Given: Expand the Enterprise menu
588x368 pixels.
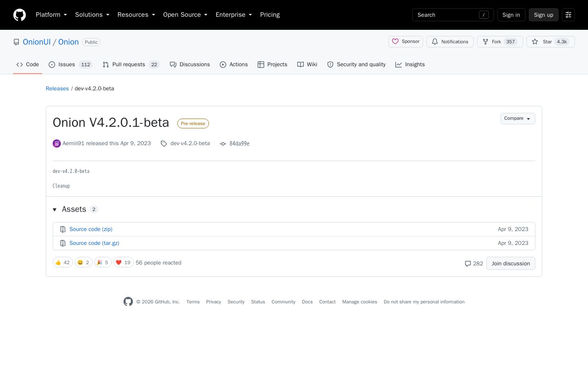Looking at the screenshot, I should point(234,15).
